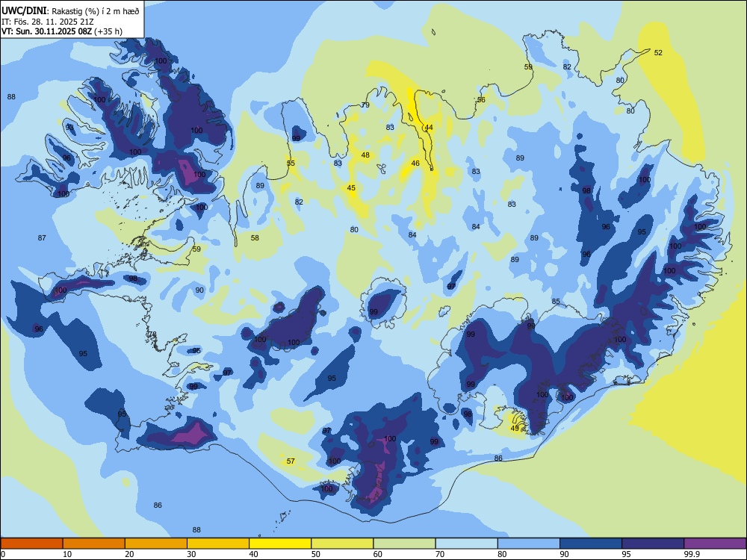The height and width of the screenshot is (560, 747).
Task: Click the '52' humidity value on the map
Action: [658, 53]
